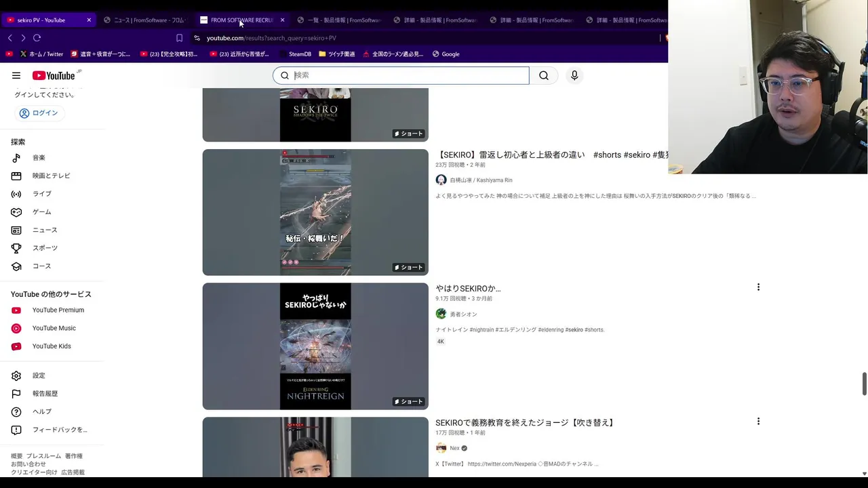
Task: Open 映画とテレビ in the sidebar
Action: 52,176
